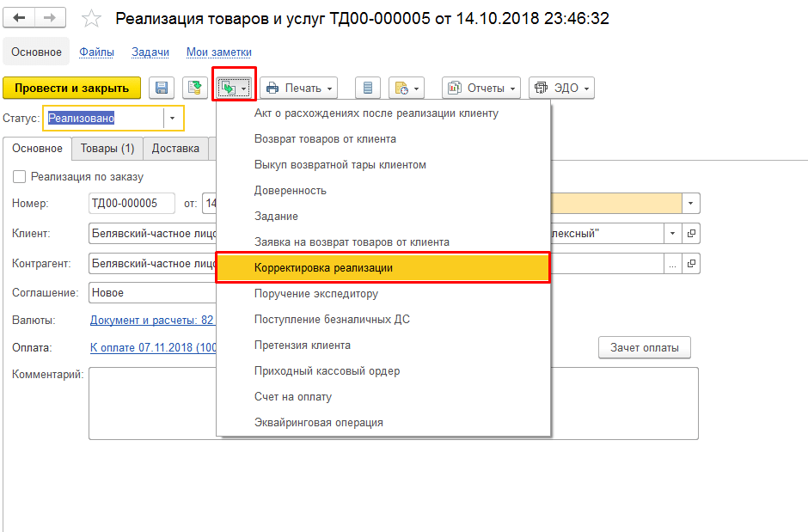Viewport: 808px width, 532px height.
Task: Choose Корректировка реализации menu entry
Action: [x=383, y=268]
